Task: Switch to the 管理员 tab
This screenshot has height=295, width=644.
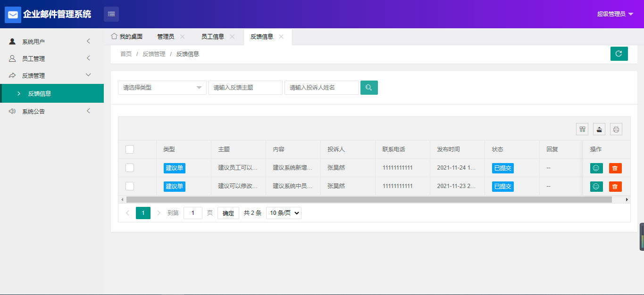Action: coord(166,37)
